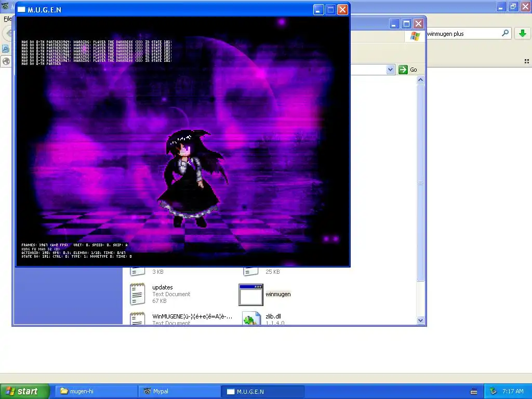The image size is (532, 399).
Task: Click the 'winmugen' file name label
Action: (x=278, y=294)
